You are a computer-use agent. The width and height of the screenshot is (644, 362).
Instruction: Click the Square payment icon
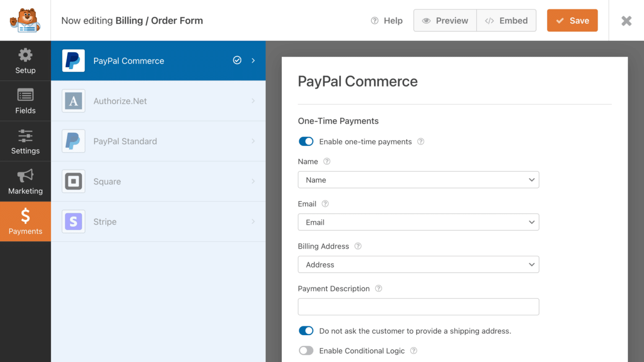(73, 181)
